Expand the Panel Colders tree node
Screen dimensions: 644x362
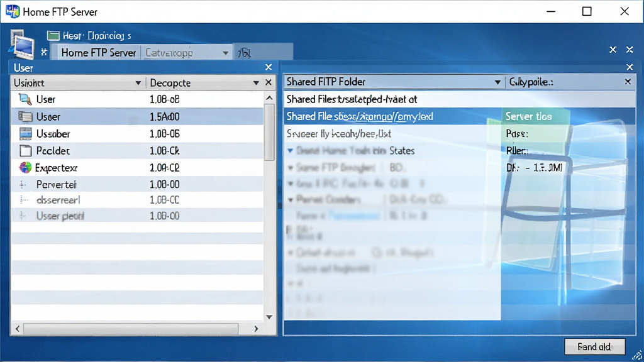click(x=291, y=200)
